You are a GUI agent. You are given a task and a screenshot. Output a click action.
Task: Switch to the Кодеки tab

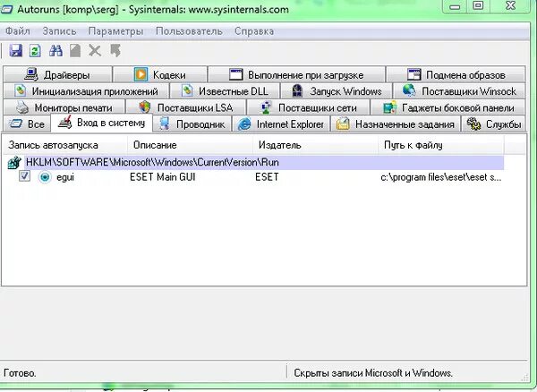click(160, 74)
